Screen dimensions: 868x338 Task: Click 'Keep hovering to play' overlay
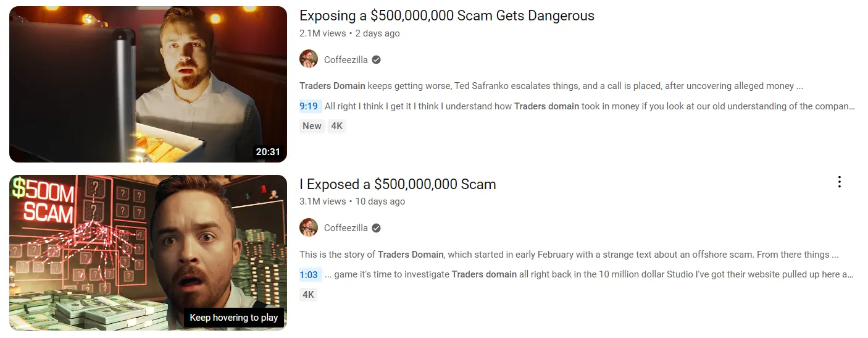click(234, 318)
